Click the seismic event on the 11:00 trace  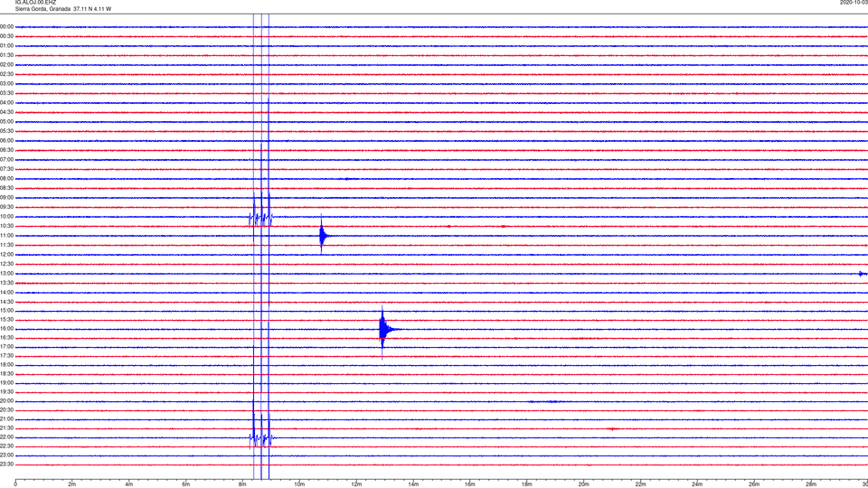[324, 236]
